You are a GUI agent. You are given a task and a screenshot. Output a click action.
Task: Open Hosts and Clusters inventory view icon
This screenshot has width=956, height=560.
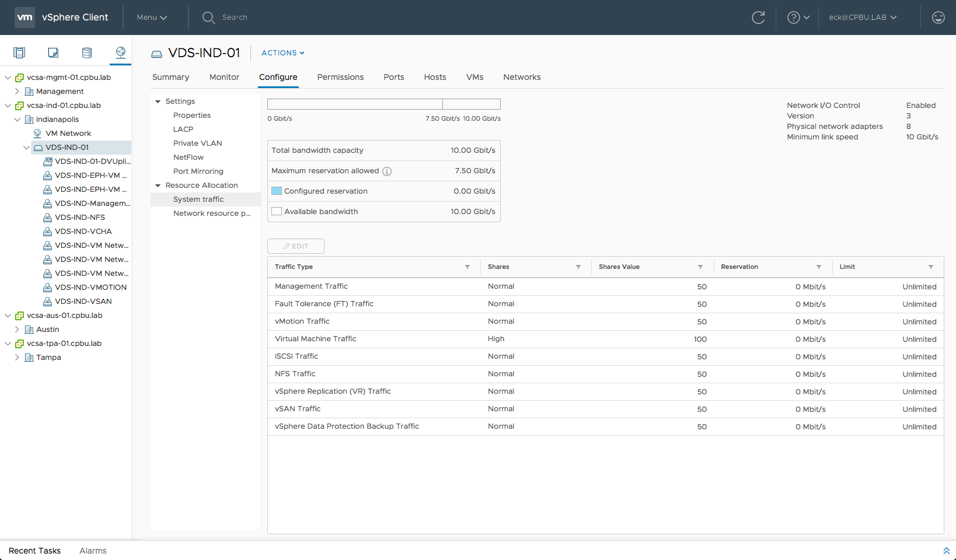click(19, 53)
